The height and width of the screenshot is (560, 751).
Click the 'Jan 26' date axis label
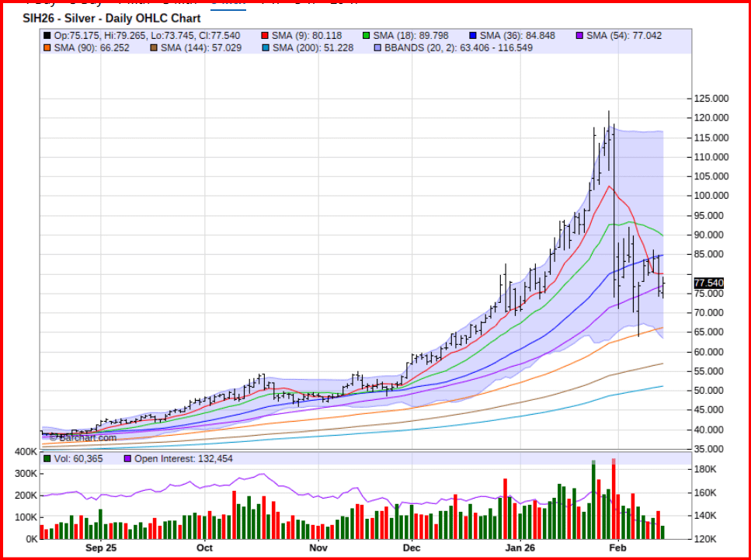coord(520,548)
